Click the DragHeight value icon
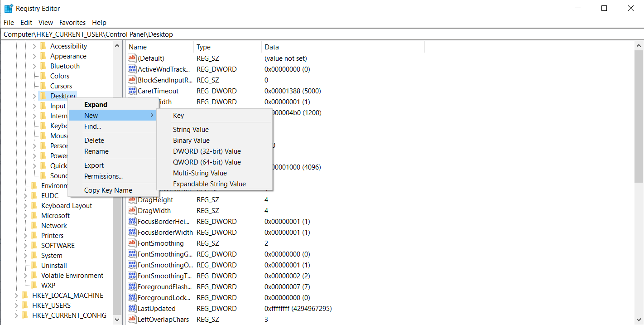Image resolution: width=644 pixels, height=325 pixels. coord(132,199)
